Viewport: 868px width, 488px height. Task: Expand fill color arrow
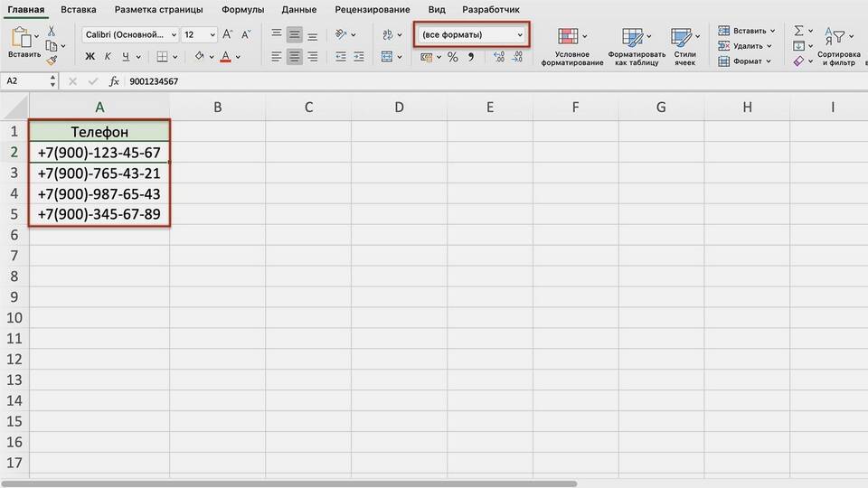(x=212, y=57)
